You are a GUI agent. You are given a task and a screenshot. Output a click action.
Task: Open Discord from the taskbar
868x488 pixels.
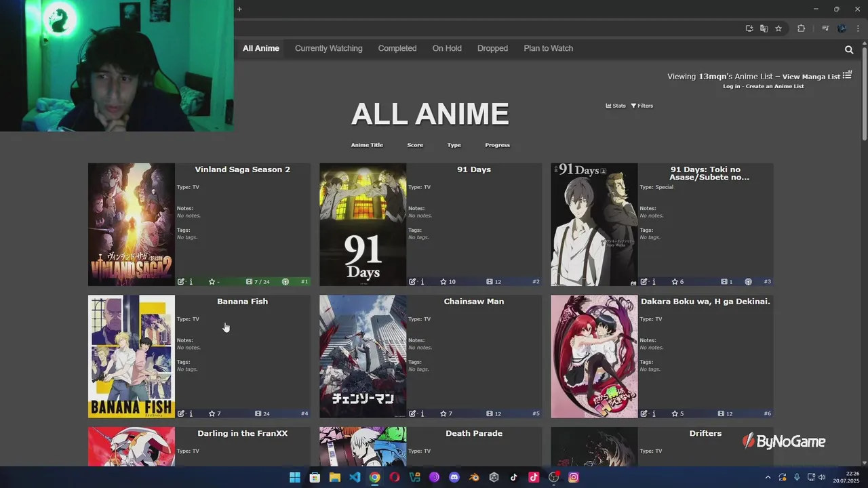click(x=454, y=477)
